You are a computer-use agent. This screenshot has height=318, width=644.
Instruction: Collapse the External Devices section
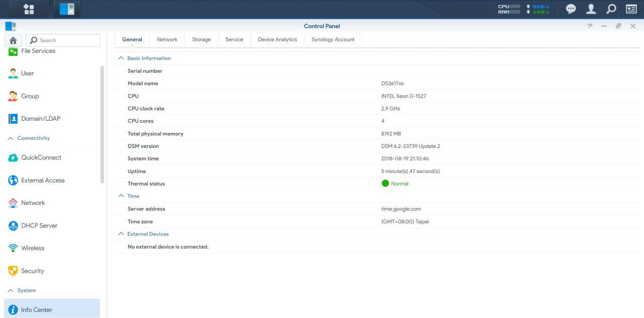tap(121, 234)
